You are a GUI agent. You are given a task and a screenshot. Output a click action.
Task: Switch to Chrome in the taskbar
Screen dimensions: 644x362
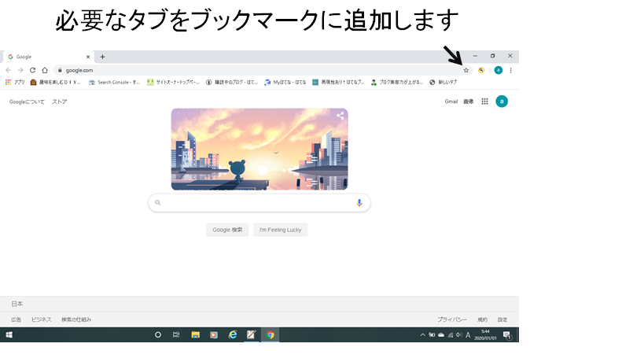click(270, 335)
